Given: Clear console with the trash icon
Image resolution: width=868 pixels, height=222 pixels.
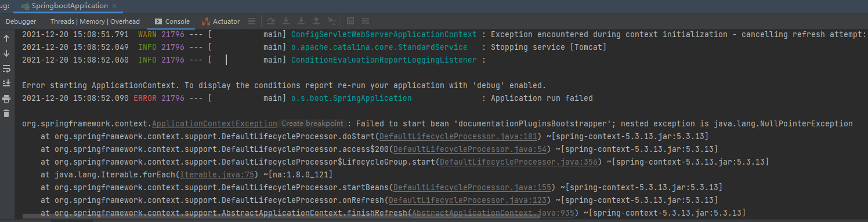Looking at the screenshot, I should click(6, 114).
